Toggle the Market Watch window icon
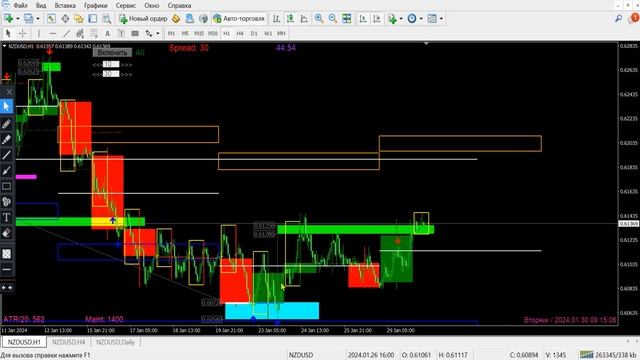The width and height of the screenshot is (640, 360). 51,18
